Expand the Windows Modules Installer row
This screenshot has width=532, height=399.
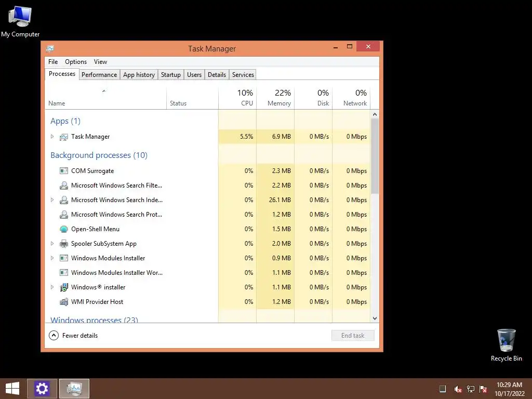point(52,258)
